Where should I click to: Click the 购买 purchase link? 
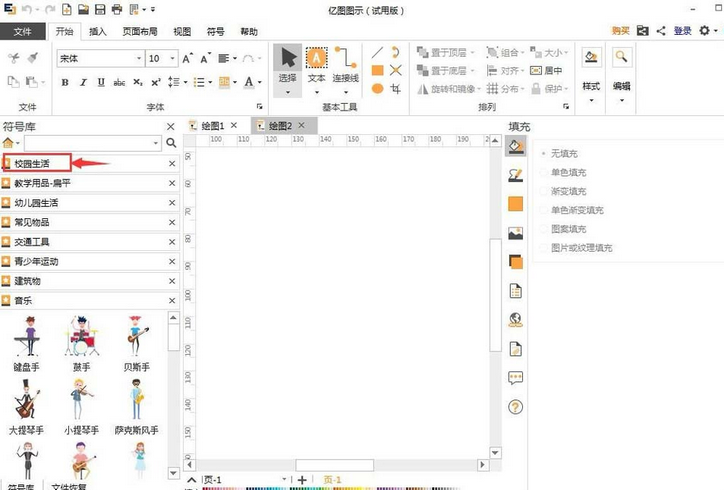click(620, 32)
